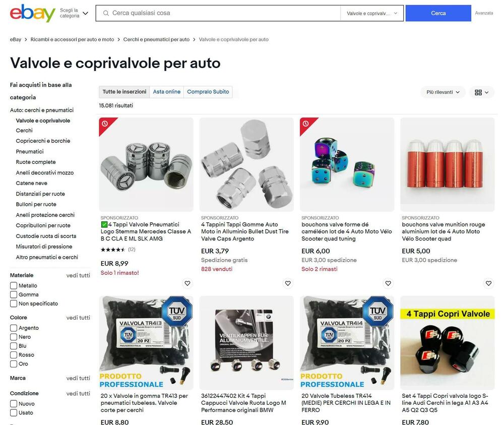Image resolution: width=504 pixels, height=425 pixels.
Task: Check the Metallo material filter
Action: click(14, 285)
